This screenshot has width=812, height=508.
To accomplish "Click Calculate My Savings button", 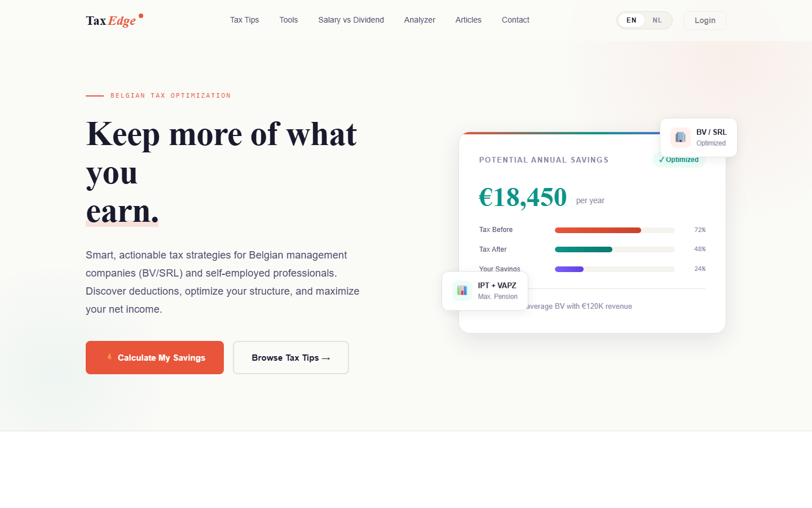I will [x=155, y=357].
